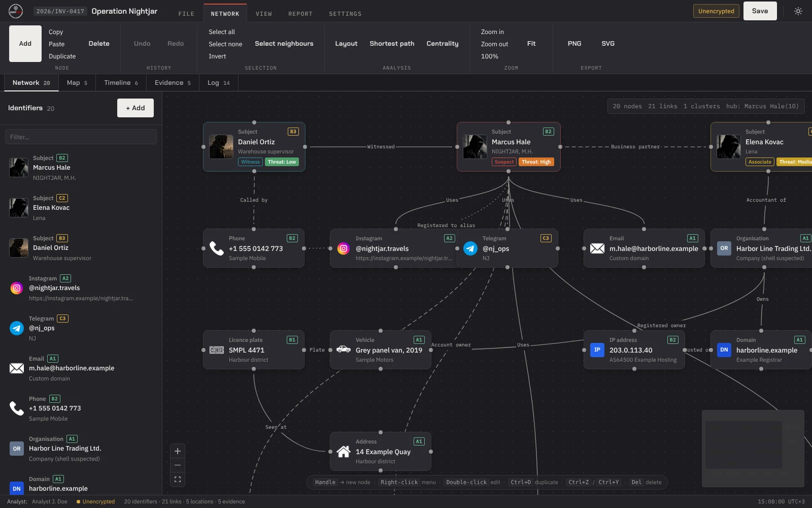Image resolution: width=812 pixels, height=508 pixels.
Task: Click the Witness tag on Daniel Ortiz node
Action: pyautogui.click(x=250, y=162)
